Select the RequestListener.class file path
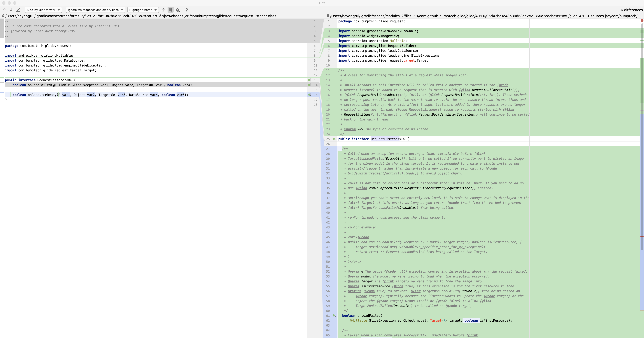The image size is (644, 338). tap(140, 16)
